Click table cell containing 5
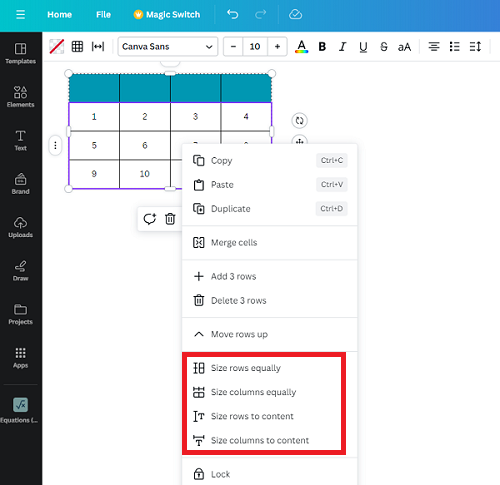This screenshot has width=500, height=485. tap(94, 145)
